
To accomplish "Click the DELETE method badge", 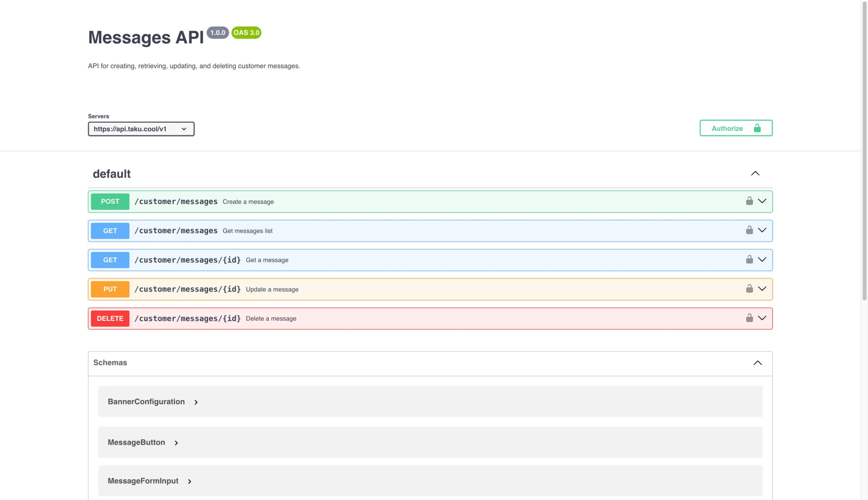I will (110, 318).
